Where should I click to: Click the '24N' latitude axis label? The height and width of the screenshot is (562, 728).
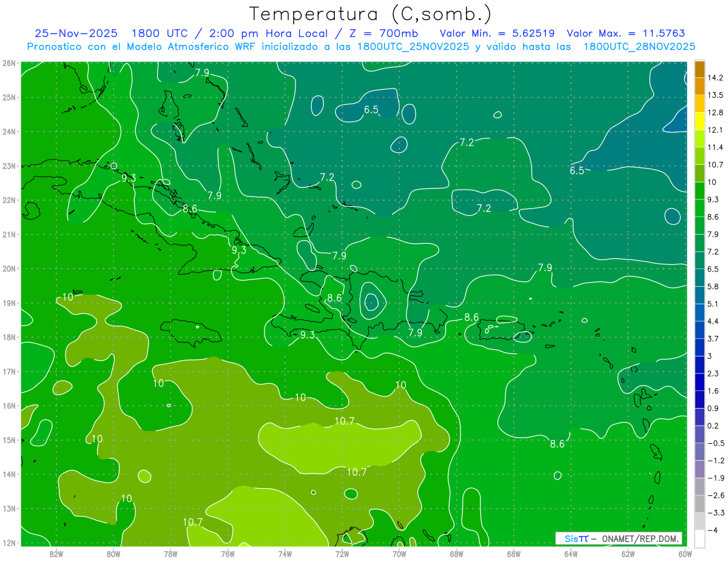click(8, 132)
